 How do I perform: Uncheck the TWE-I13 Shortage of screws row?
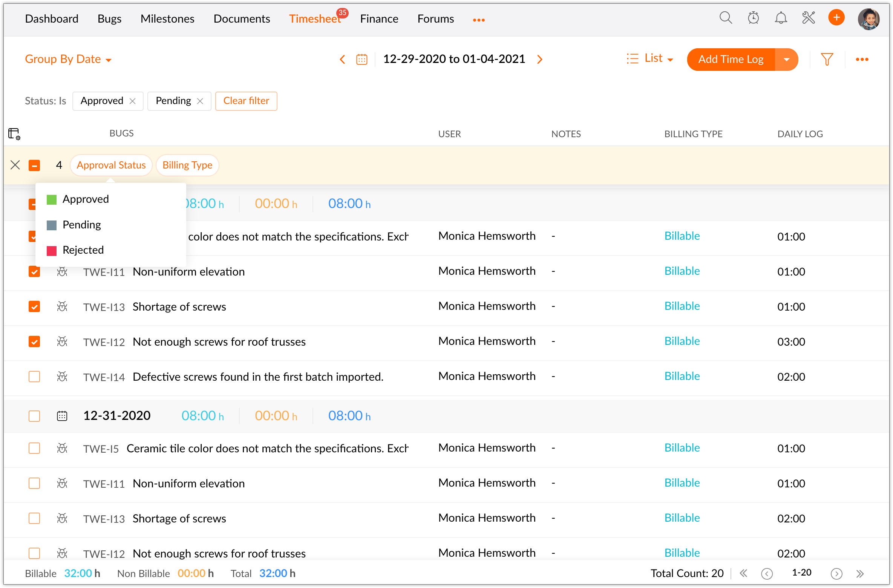34,307
